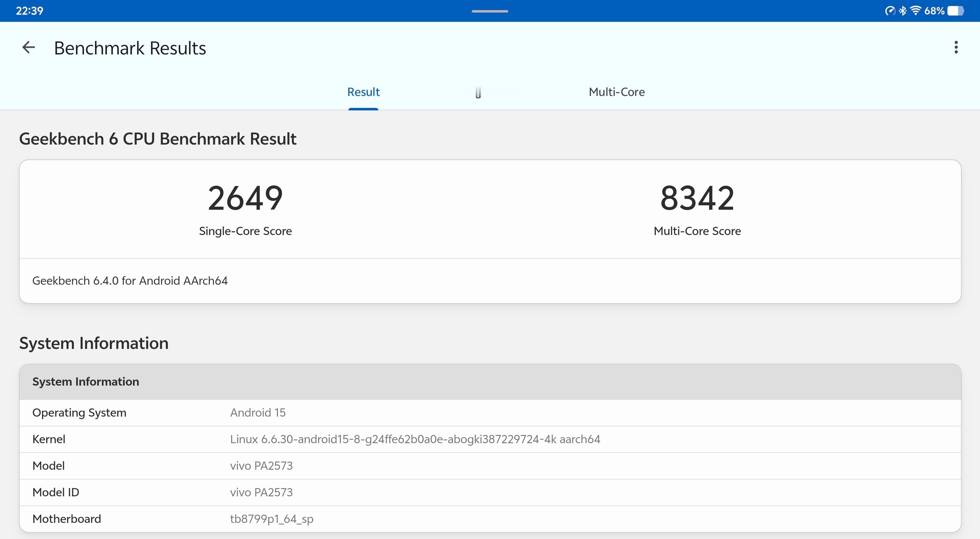Tap the Kernel row label
980x539 pixels.
[x=49, y=439]
